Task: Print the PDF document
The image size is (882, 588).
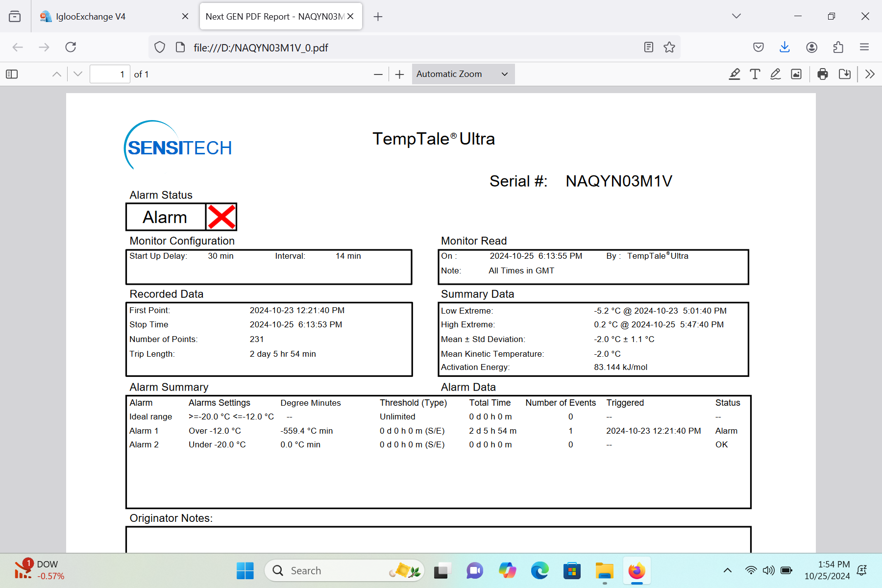Action: pos(823,74)
